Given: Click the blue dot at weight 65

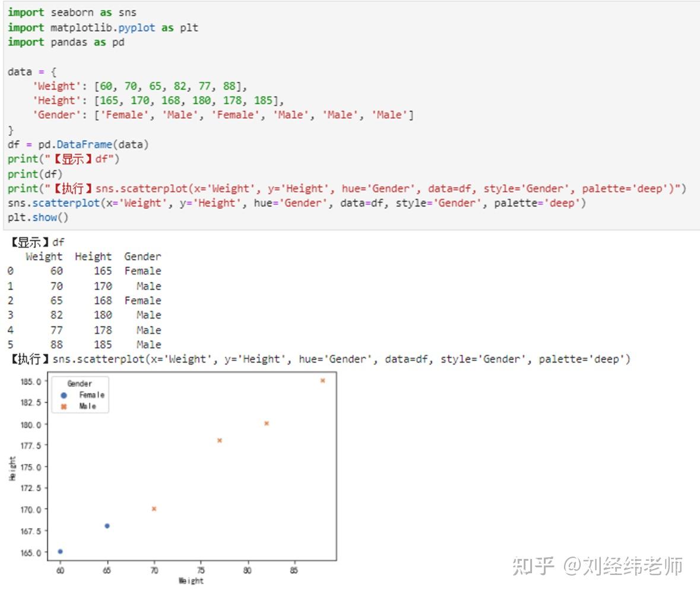Looking at the screenshot, I should [x=107, y=525].
